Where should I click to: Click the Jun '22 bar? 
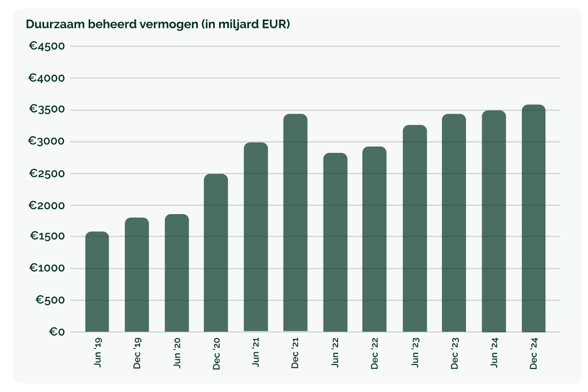[335, 243]
